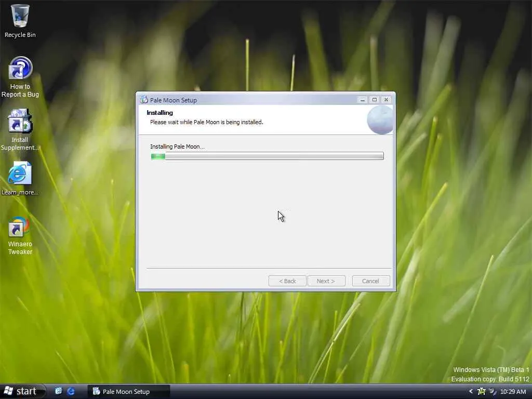This screenshot has width=532, height=399.
Task: Launch Internet Explorer from quick launch
Action: click(71, 391)
